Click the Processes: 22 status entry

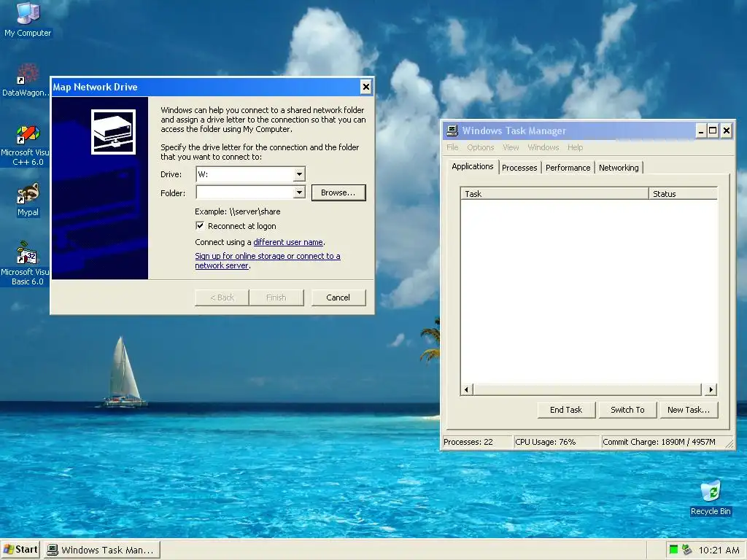pyautogui.click(x=478, y=442)
